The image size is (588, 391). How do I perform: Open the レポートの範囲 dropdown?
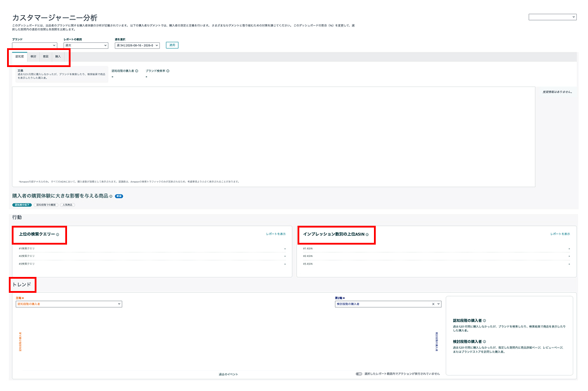[86, 45]
